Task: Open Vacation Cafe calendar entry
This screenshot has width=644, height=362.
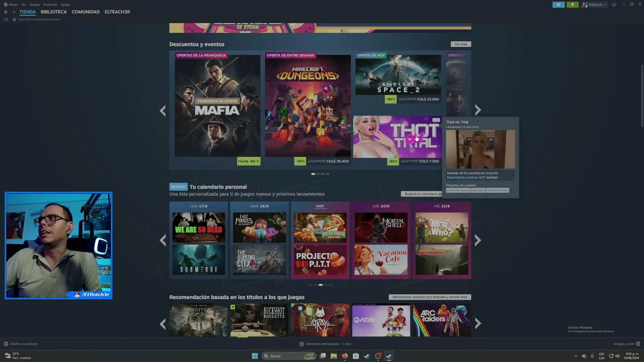Action: pos(381,260)
